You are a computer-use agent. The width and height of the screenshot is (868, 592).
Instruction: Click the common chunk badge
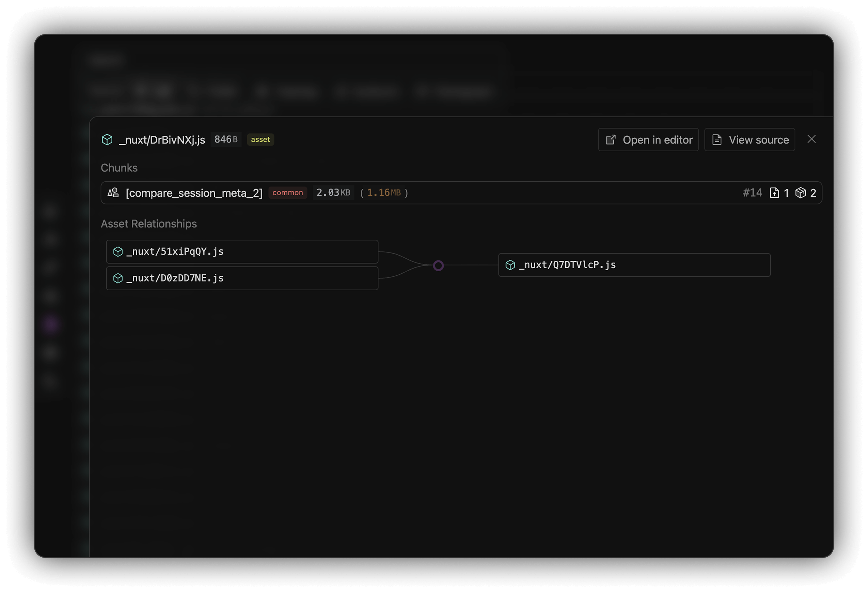tap(288, 193)
